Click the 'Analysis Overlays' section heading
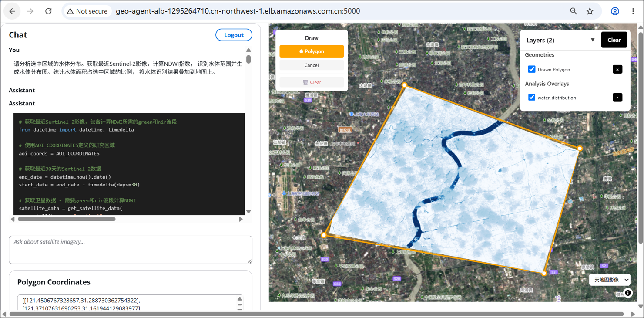This screenshot has width=644, height=318. 547,84
